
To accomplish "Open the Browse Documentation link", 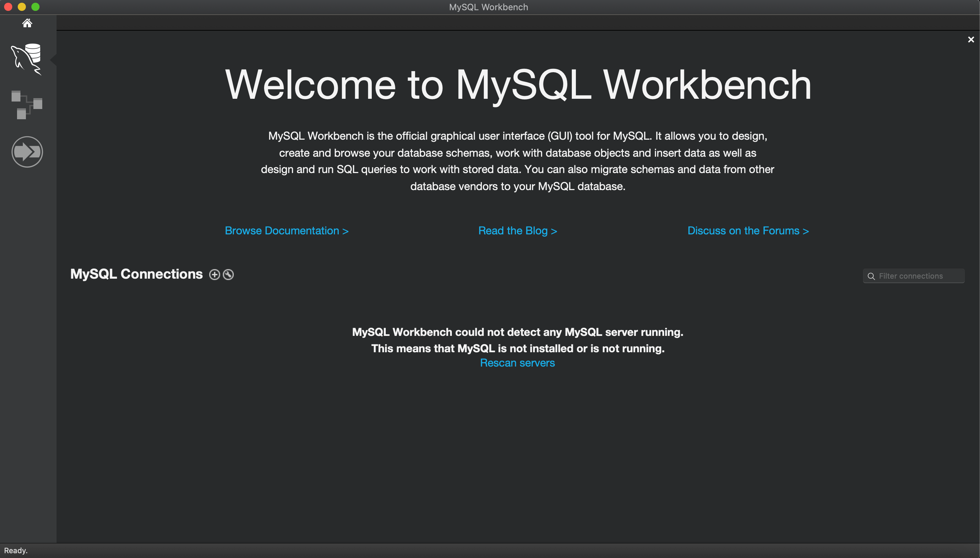I will pos(286,230).
